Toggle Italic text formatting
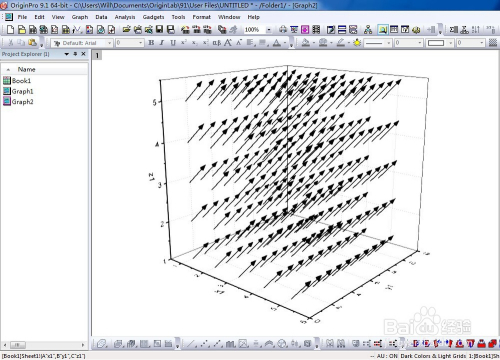Screen dimensions: 500x360 click(x=162, y=43)
